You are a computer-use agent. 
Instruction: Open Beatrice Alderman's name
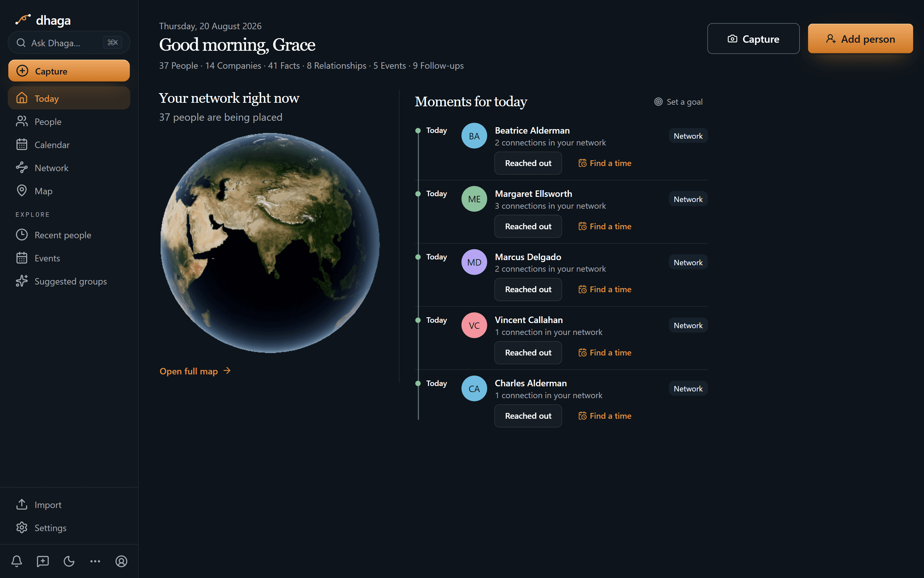[532, 130]
